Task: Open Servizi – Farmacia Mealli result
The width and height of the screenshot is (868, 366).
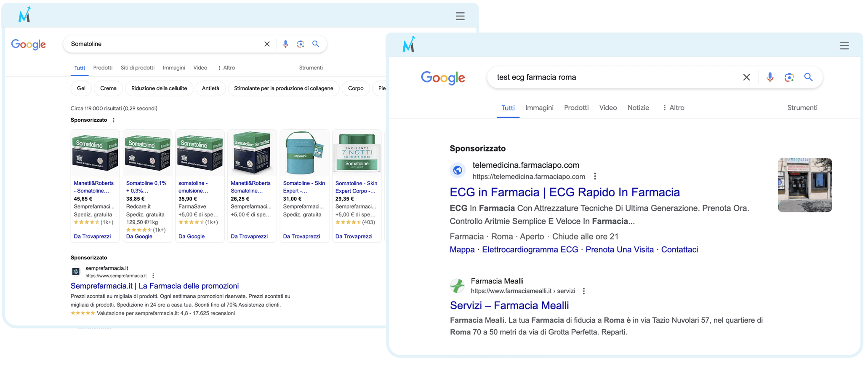Action: click(x=509, y=305)
